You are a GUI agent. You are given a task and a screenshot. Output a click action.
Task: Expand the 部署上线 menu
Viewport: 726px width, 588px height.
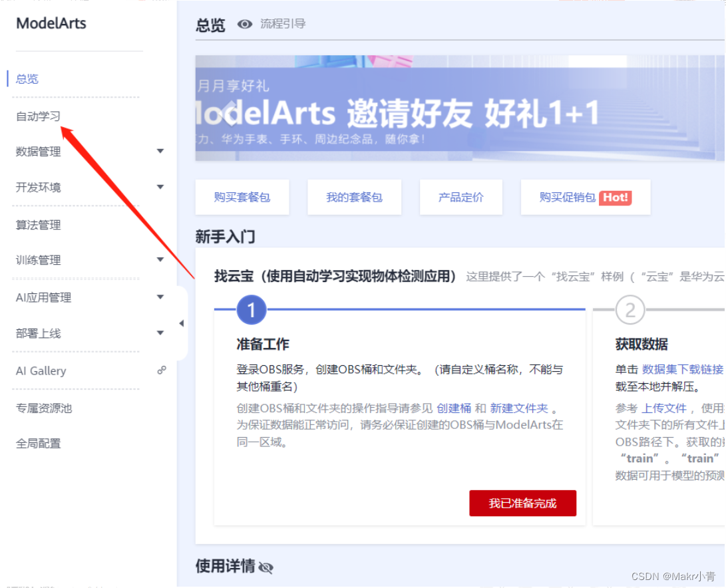tap(160, 333)
